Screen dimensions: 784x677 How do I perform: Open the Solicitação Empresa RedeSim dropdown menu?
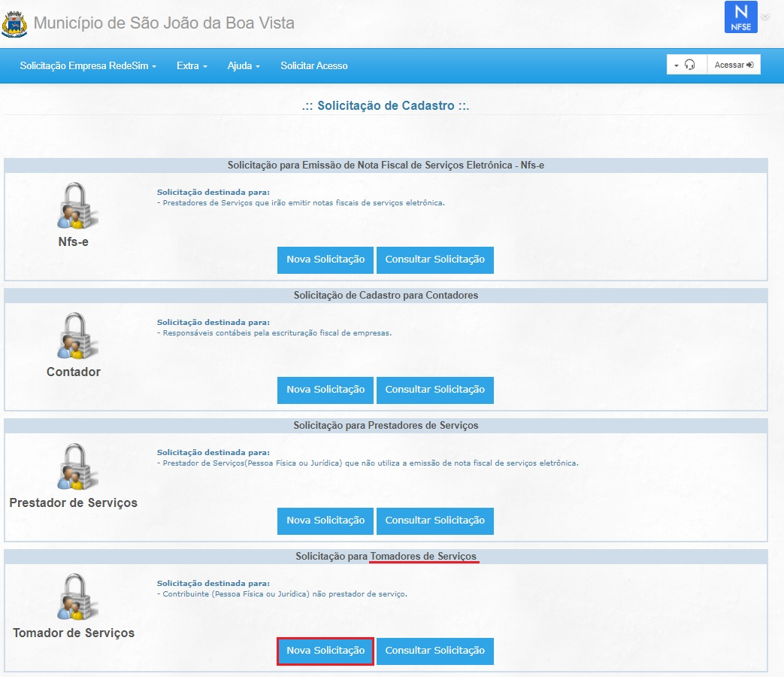coord(88,66)
